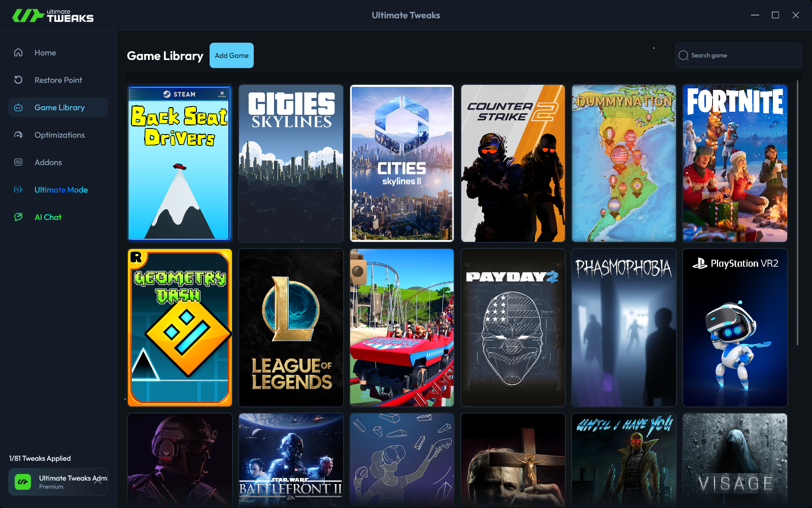Viewport: 812px width, 508px height.
Task: Open the Ultimate Mode page label
Action: coord(61,189)
